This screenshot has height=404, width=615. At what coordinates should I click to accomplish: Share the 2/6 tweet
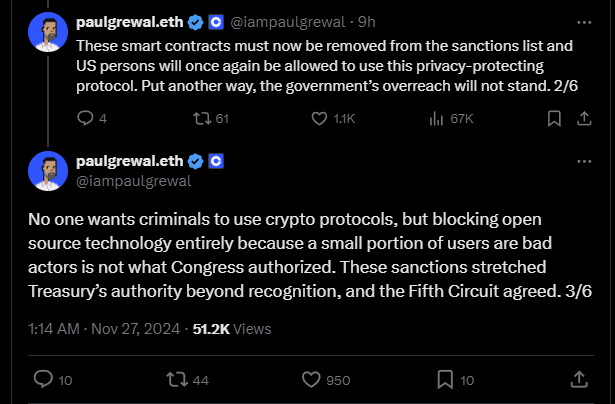coord(581,118)
